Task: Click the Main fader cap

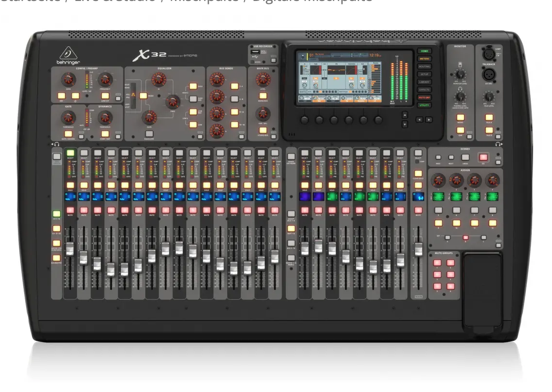Action: pos(418,249)
